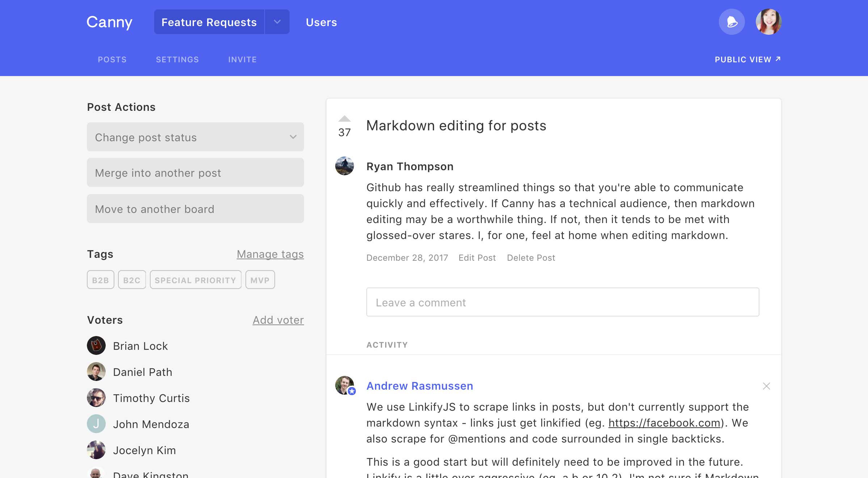Open Andrew Rasmussen's profile name
Viewport: 868px width, 478px height.
420,386
